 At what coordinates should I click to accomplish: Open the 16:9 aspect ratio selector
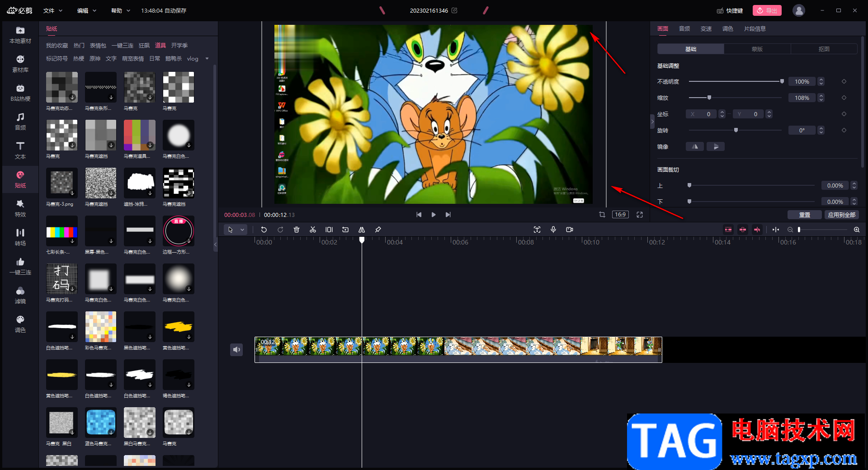620,215
